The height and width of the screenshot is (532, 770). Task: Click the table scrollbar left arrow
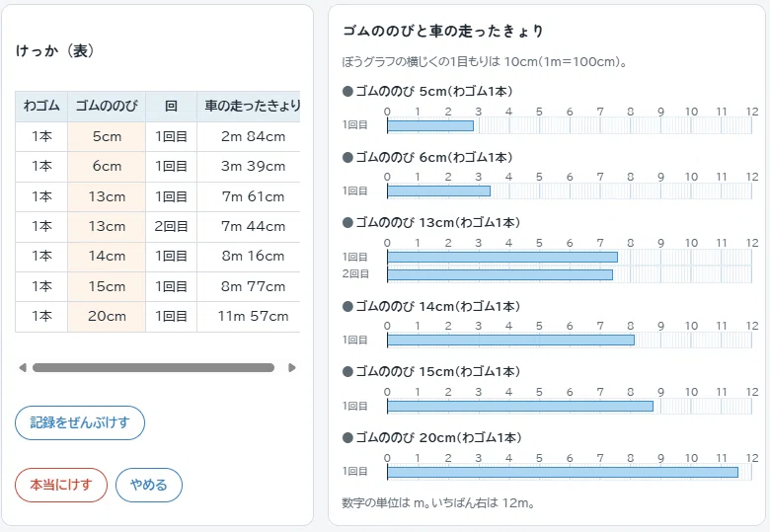(x=22, y=367)
